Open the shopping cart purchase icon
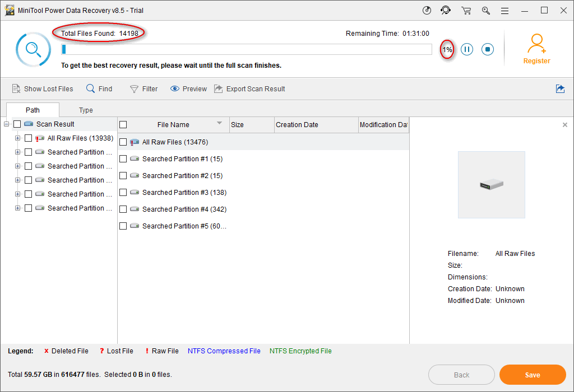The image size is (574, 392). tap(466, 11)
